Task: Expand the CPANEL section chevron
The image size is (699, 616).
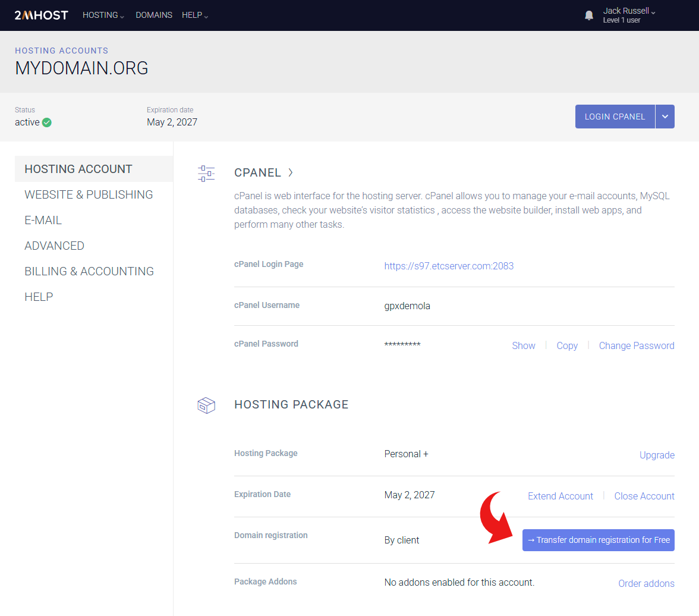Action: [291, 172]
